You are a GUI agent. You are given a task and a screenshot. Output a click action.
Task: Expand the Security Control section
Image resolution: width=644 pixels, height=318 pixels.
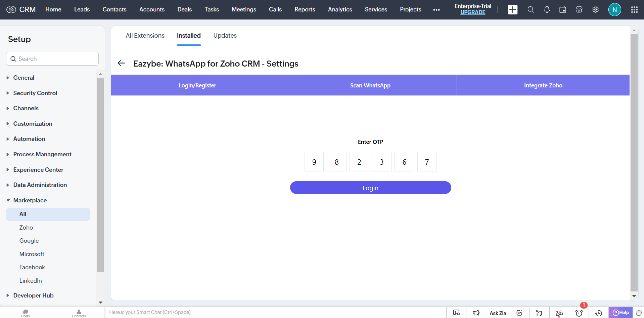pos(7,93)
